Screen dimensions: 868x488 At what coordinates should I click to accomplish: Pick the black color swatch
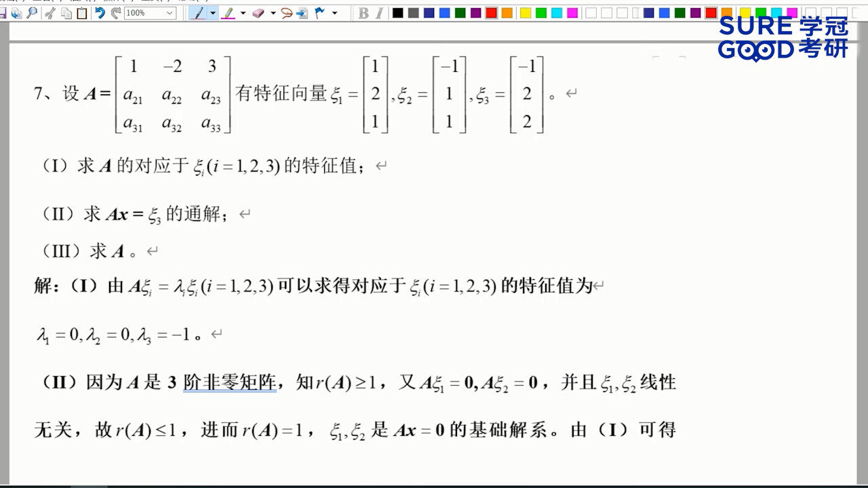(x=397, y=13)
